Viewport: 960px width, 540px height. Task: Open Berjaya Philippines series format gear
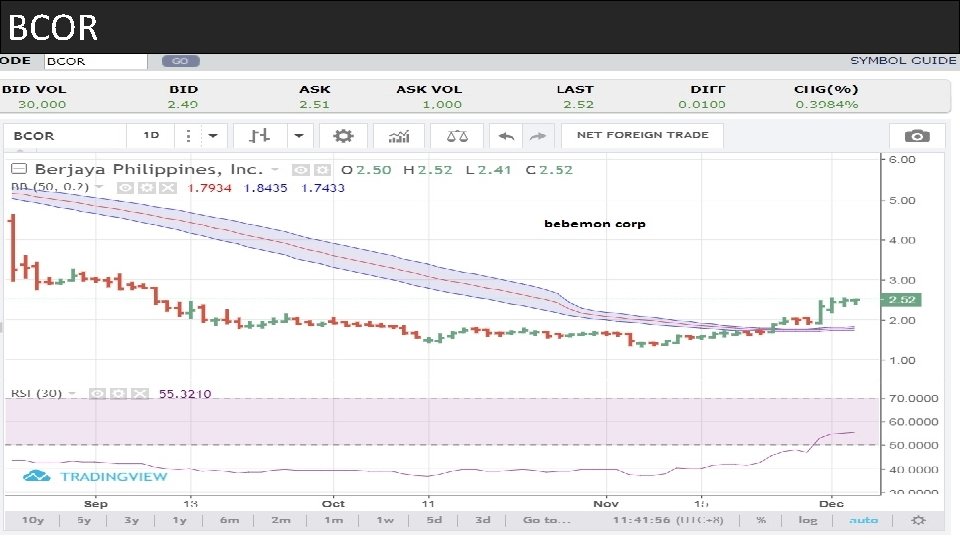pyautogui.click(x=322, y=170)
